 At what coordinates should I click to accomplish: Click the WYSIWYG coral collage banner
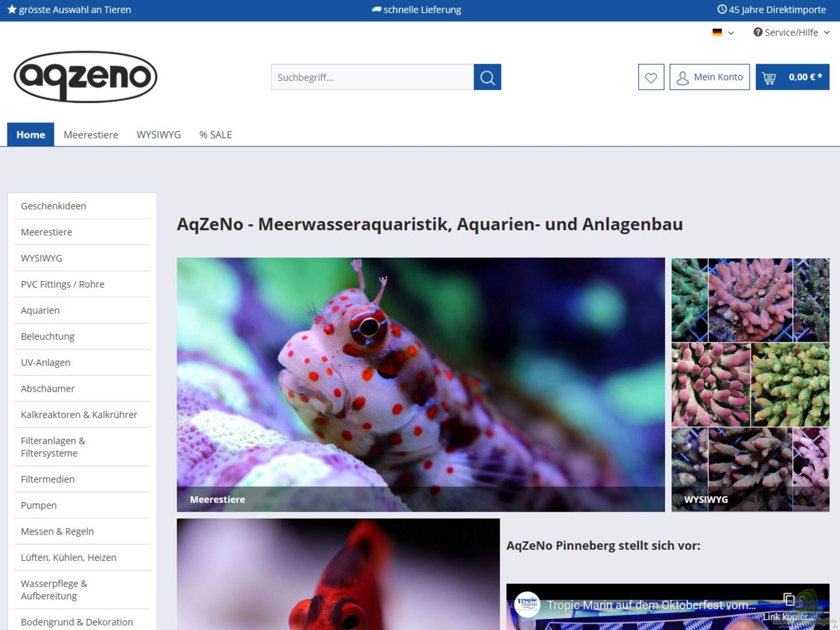[x=750, y=384]
